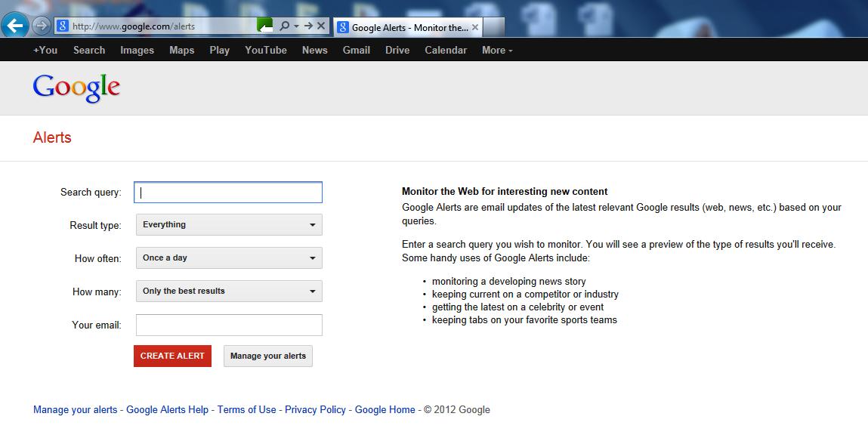Open Maps in the Google bar

click(x=181, y=51)
